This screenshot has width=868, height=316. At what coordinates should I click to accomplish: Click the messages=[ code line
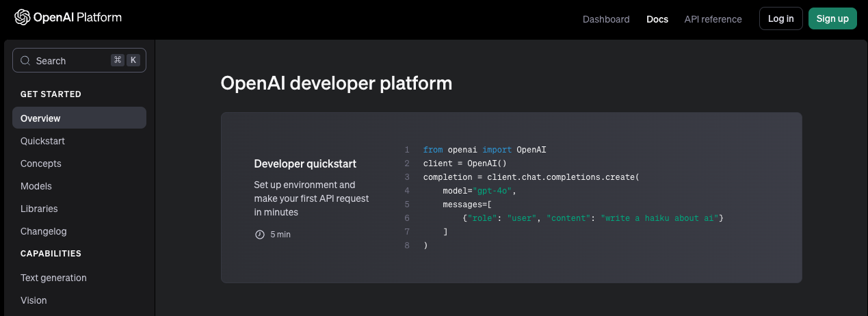coord(467,205)
